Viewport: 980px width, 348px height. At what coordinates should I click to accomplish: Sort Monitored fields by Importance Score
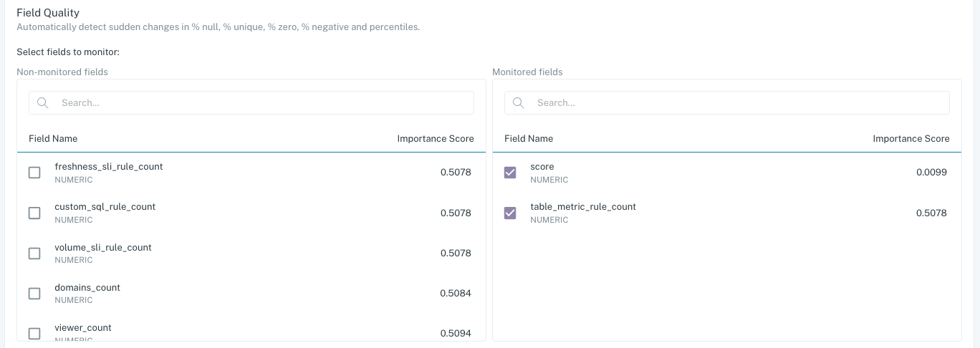[x=911, y=138]
